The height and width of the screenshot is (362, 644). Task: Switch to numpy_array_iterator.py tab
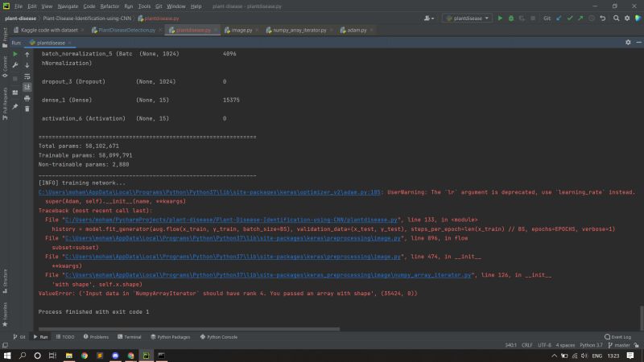[x=299, y=30]
